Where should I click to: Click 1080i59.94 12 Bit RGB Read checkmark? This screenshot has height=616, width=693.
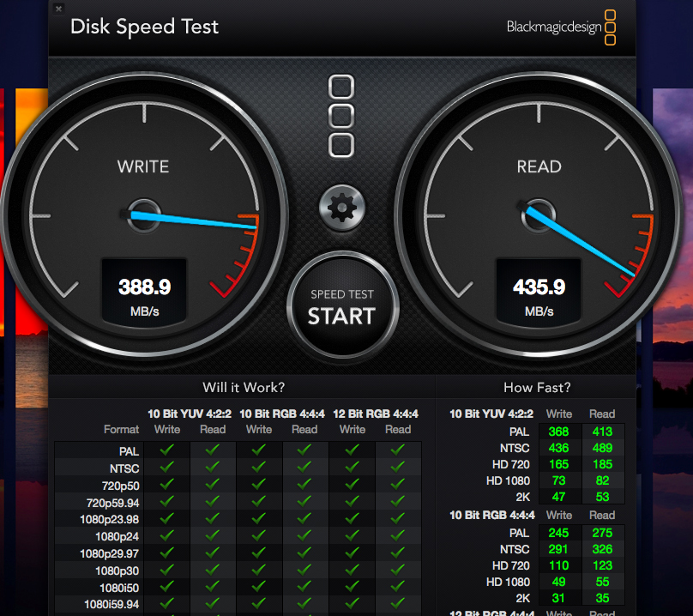coord(398,603)
